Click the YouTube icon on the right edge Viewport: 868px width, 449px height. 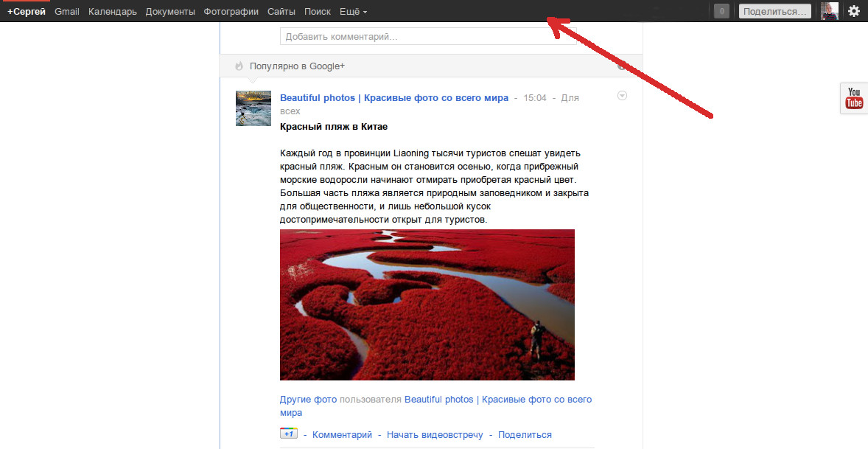pyautogui.click(x=853, y=98)
